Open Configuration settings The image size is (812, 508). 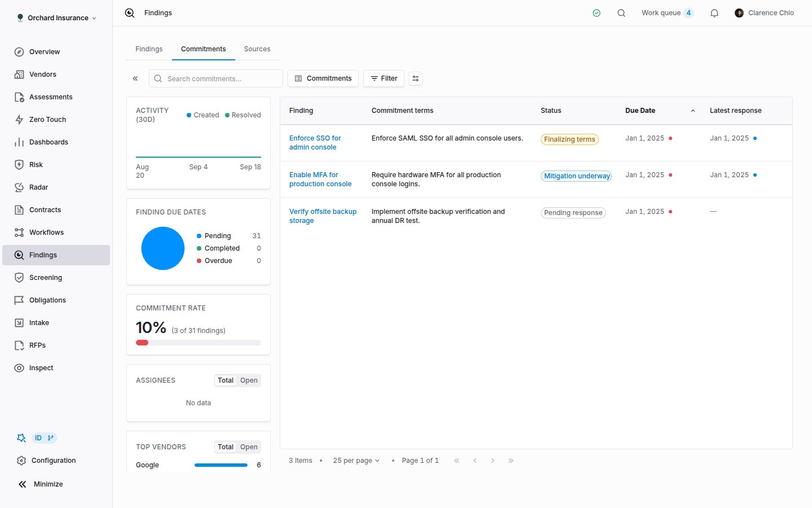click(56, 461)
